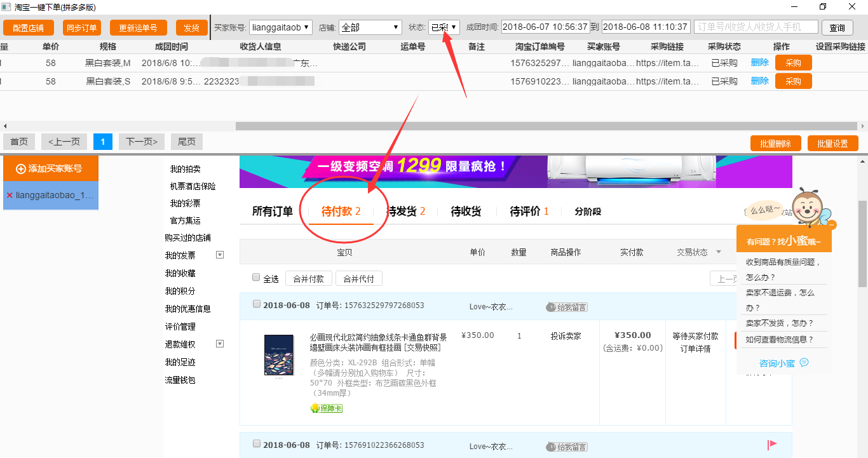Click the scrollbar left arrow
The height and width of the screenshot is (458, 868).
4,126
